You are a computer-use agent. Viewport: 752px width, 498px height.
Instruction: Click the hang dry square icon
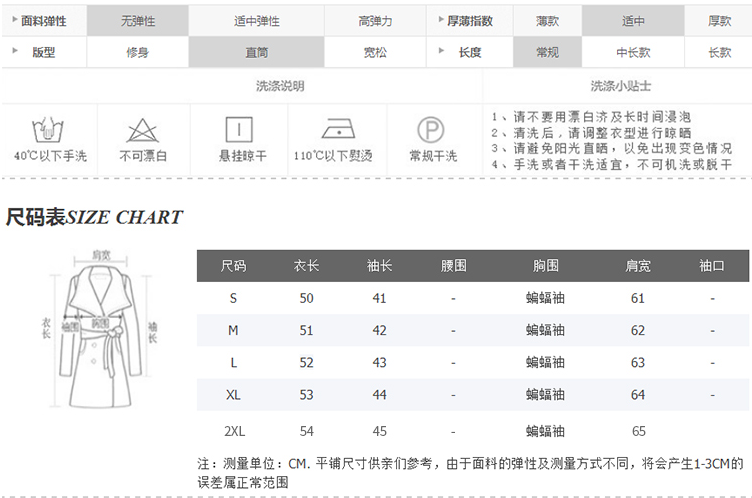(x=239, y=130)
